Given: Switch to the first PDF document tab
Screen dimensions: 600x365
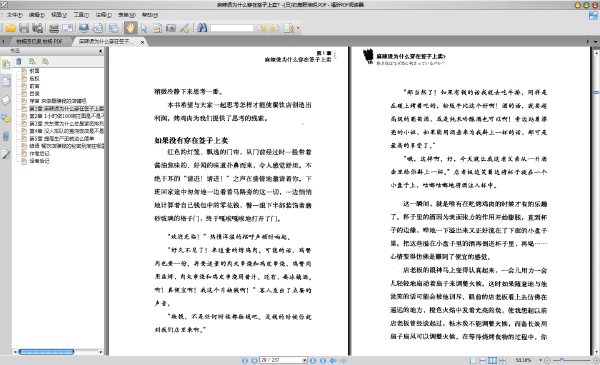Looking at the screenshot, I should click(39, 41).
